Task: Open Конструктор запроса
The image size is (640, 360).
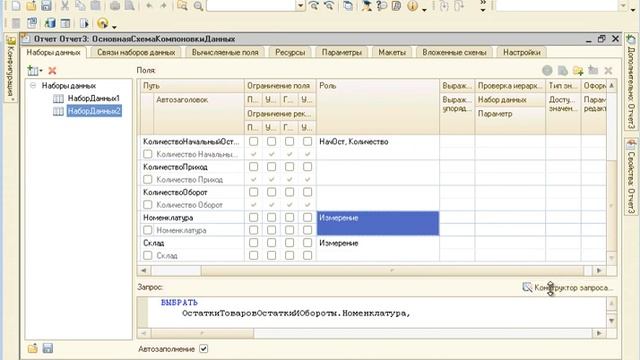Action: (x=568, y=287)
